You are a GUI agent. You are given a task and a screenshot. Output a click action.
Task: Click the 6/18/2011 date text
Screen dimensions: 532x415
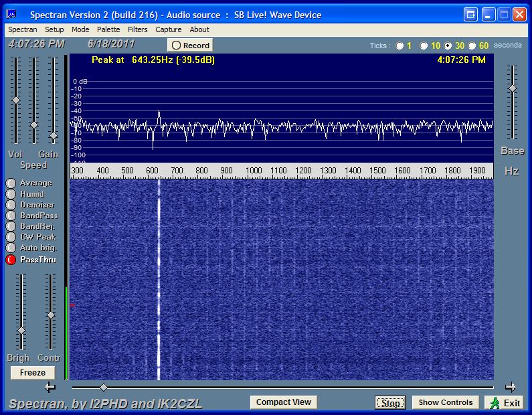111,44
